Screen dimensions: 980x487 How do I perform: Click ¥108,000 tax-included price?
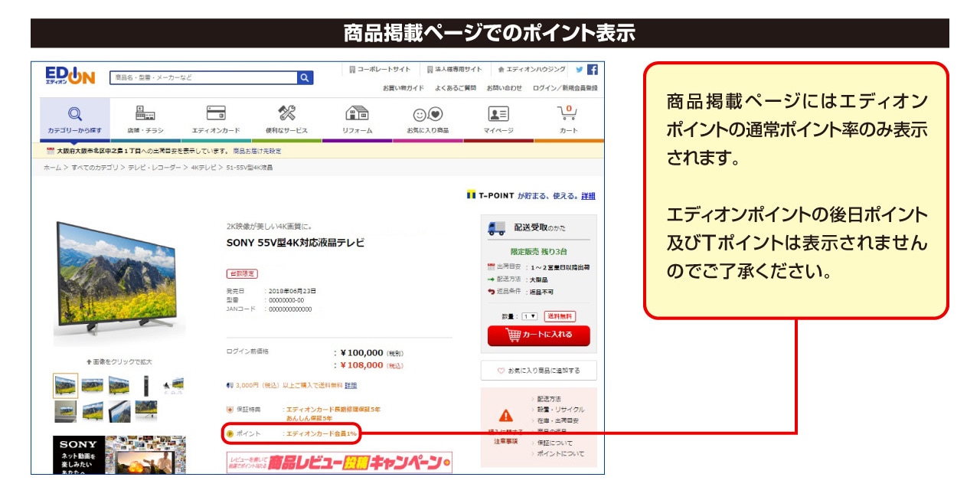tap(361, 365)
